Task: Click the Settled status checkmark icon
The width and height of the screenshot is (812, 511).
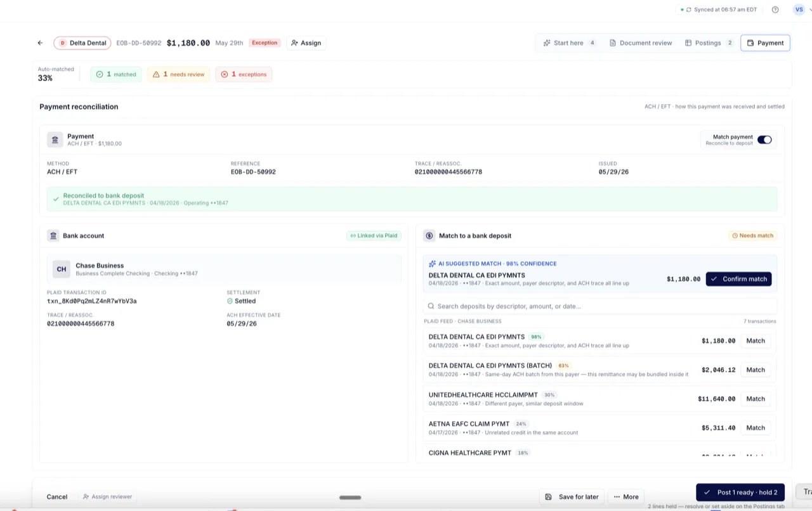Action: coord(230,301)
